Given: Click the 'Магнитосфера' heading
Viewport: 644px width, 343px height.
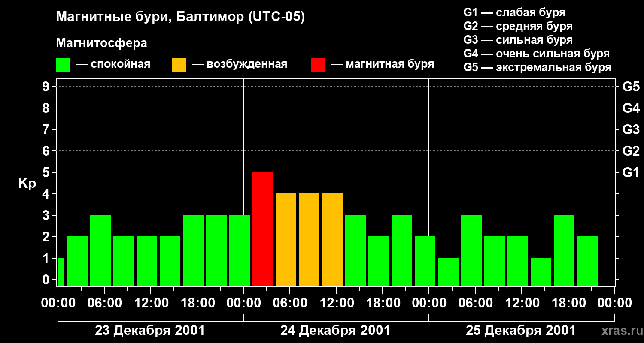Looking at the screenshot, I should [102, 43].
